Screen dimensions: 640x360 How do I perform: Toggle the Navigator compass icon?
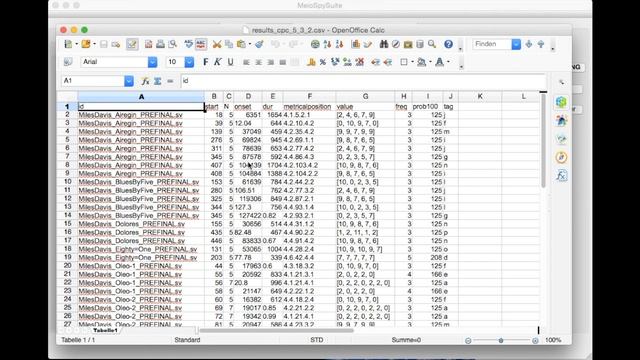click(x=396, y=44)
